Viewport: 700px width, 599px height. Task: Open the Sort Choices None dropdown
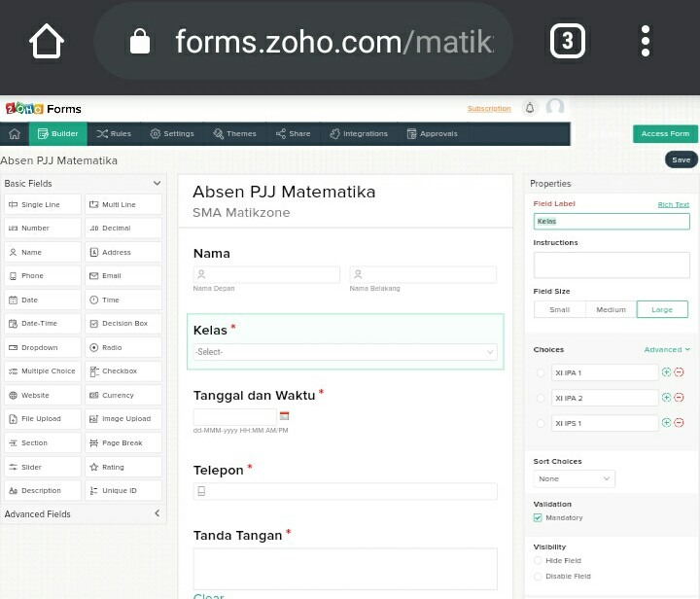[575, 478]
